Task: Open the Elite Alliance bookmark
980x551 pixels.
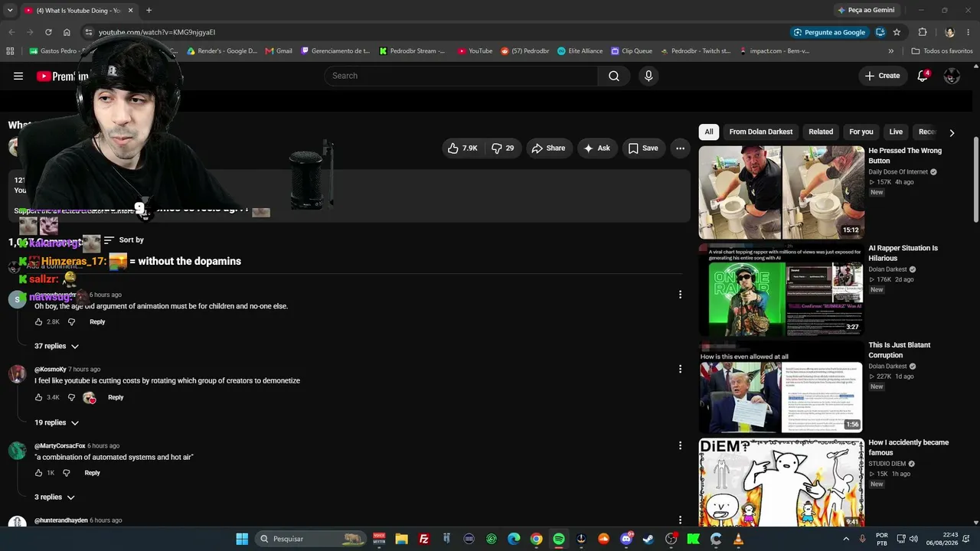Action: [x=580, y=51]
